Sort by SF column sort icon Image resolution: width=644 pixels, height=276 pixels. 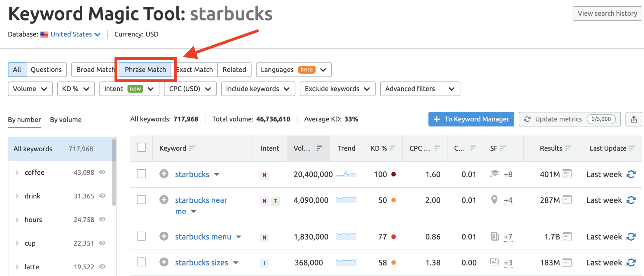[x=503, y=148]
